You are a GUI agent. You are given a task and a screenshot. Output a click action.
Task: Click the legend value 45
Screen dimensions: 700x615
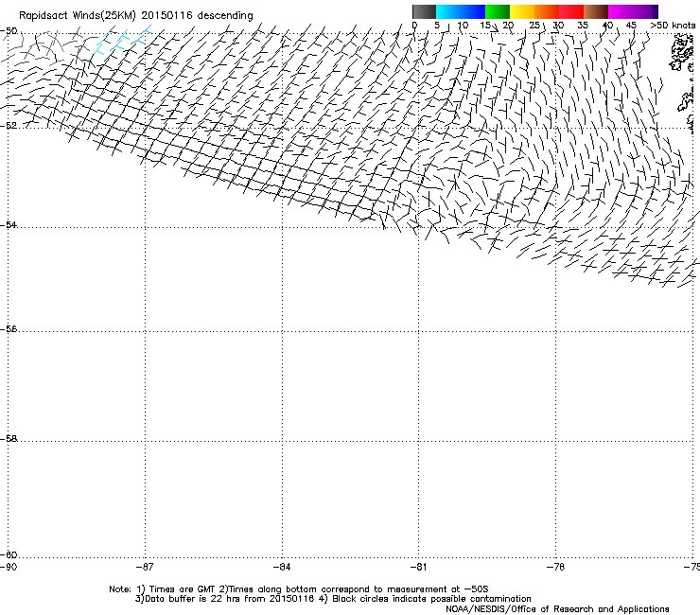pyautogui.click(x=631, y=26)
